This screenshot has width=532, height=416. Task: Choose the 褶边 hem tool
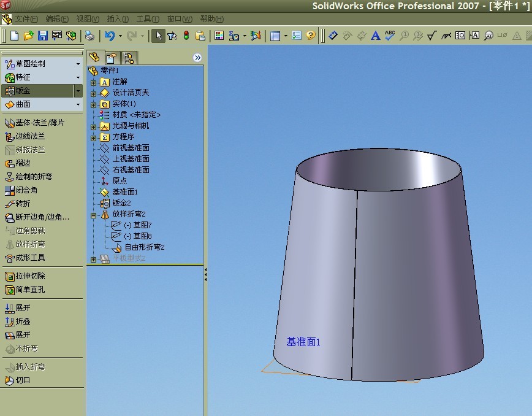coord(18,163)
